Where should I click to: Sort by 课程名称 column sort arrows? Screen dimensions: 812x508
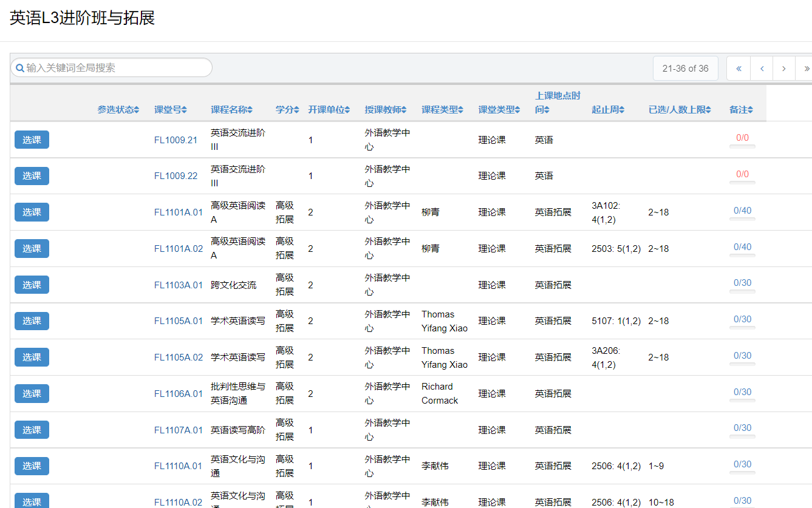pos(250,110)
